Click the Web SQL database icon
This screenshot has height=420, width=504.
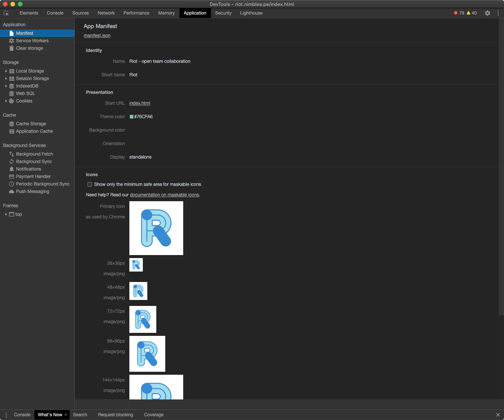pos(12,93)
